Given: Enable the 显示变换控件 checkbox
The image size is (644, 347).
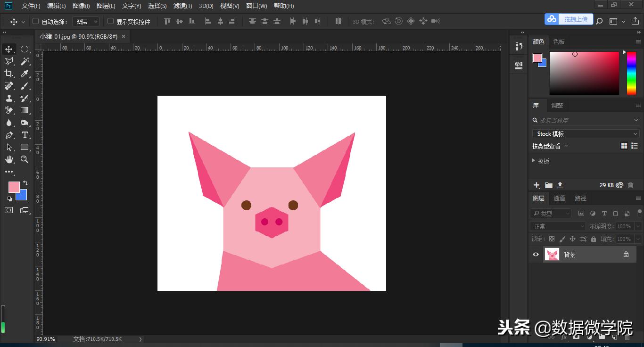Looking at the screenshot, I should (x=111, y=21).
